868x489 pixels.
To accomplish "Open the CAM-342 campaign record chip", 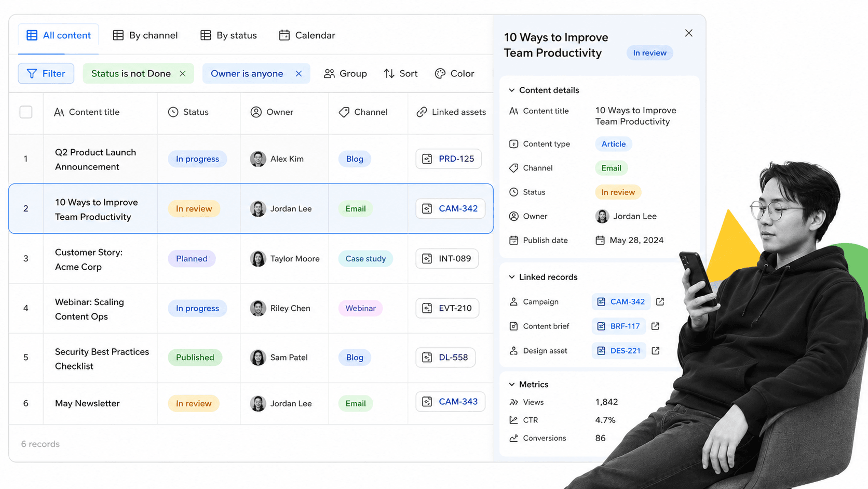I will coord(621,302).
